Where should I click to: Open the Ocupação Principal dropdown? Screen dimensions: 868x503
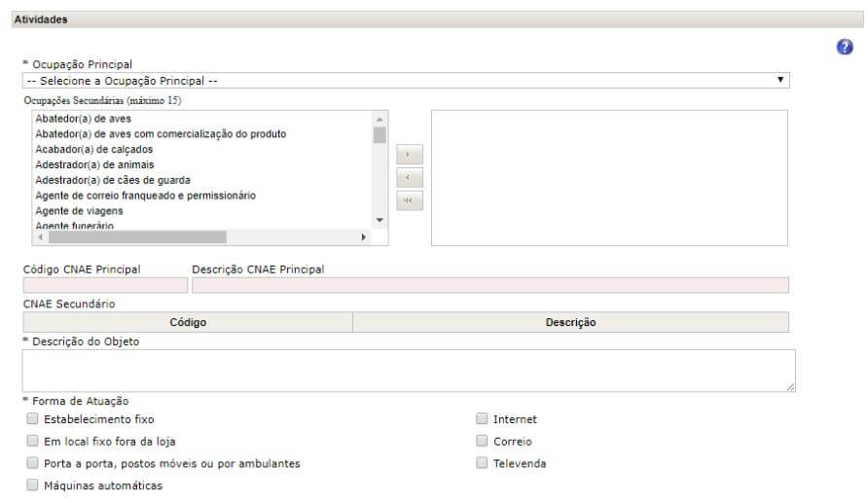(406, 81)
